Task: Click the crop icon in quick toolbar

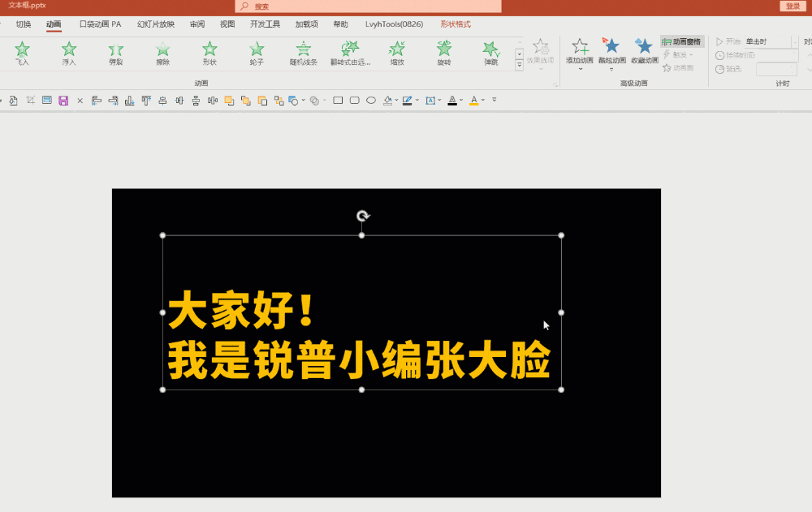Action: point(31,101)
